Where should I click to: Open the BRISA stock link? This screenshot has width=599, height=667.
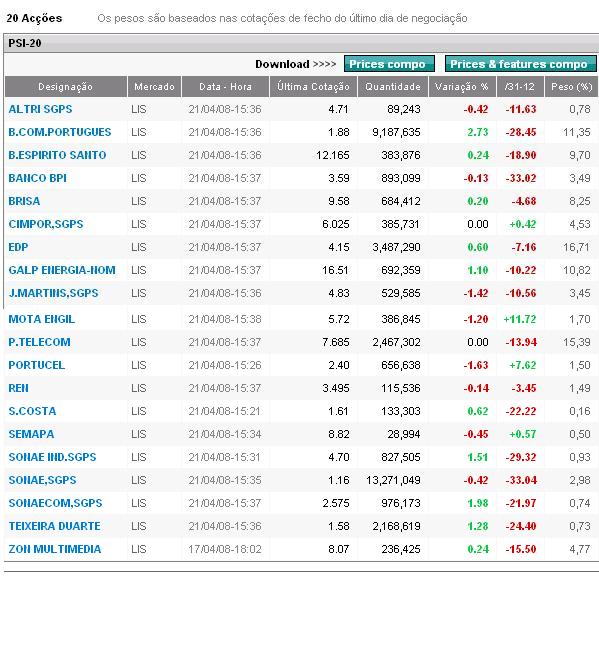click(24, 201)
